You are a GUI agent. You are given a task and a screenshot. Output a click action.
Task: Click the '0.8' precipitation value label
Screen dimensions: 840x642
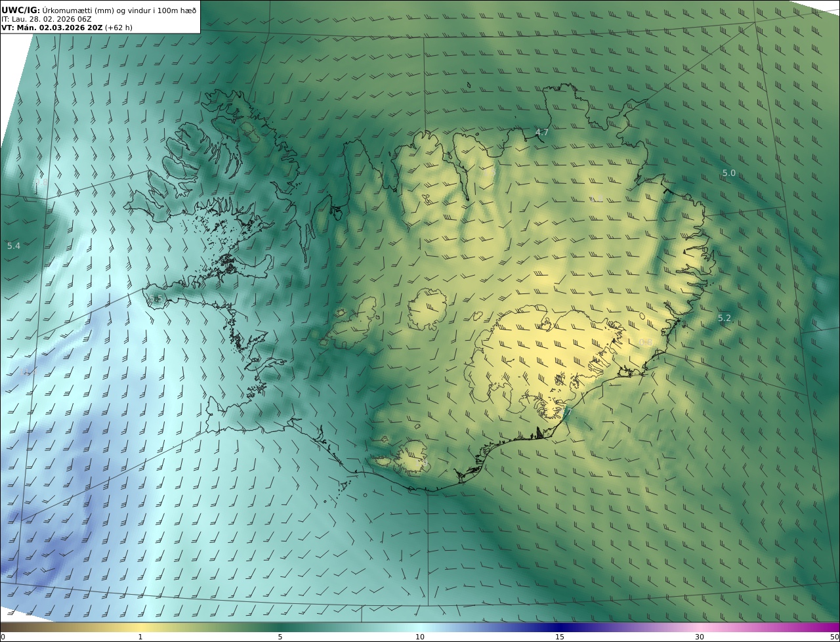click(x=646, y=342)
